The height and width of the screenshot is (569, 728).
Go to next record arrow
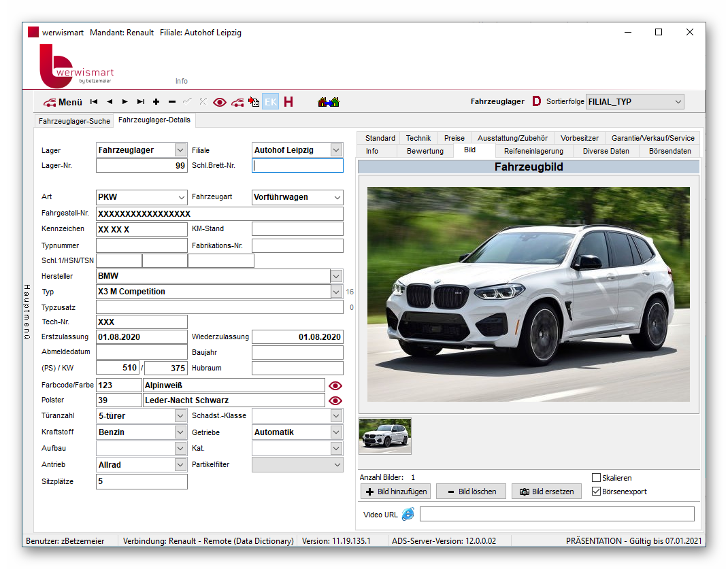point(125,101)
